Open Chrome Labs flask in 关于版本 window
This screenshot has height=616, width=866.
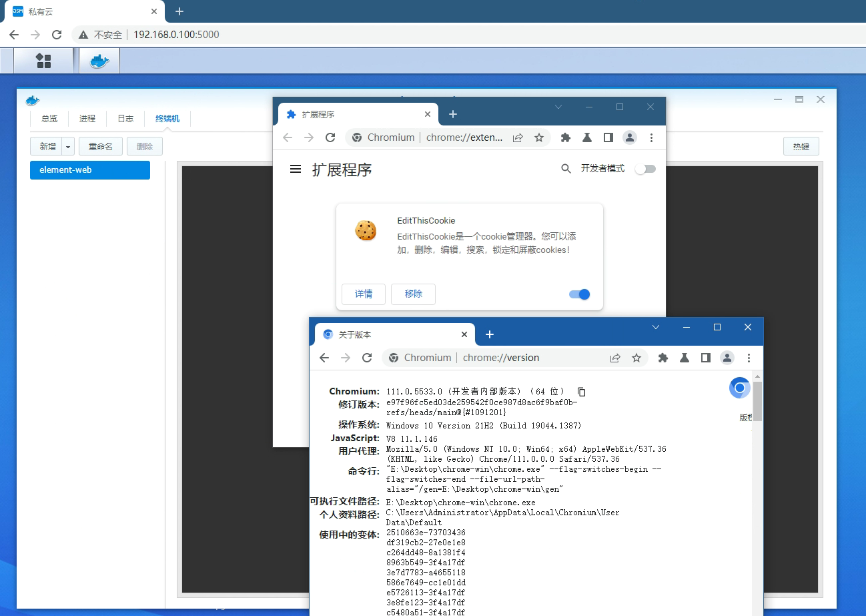[x=685, y=358]
